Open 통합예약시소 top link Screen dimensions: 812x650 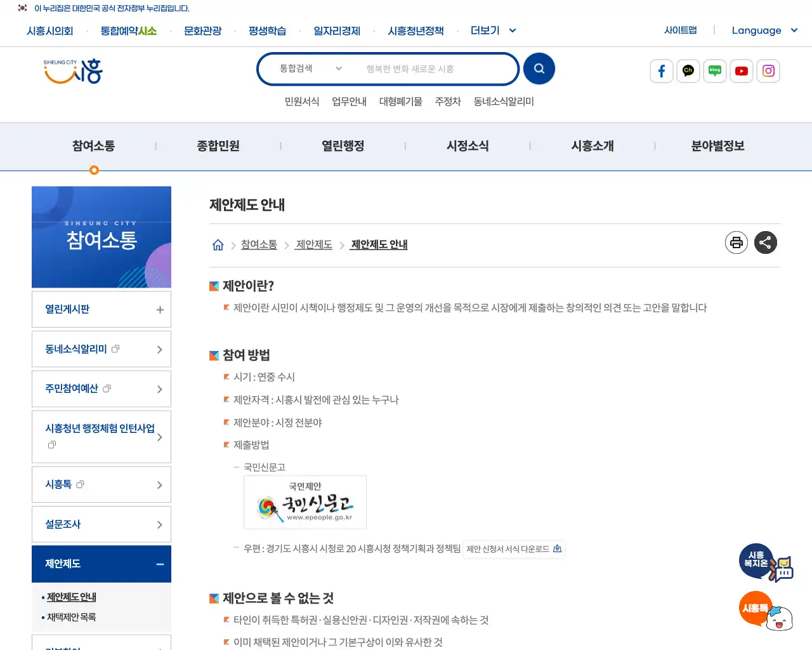click(129, 30)
